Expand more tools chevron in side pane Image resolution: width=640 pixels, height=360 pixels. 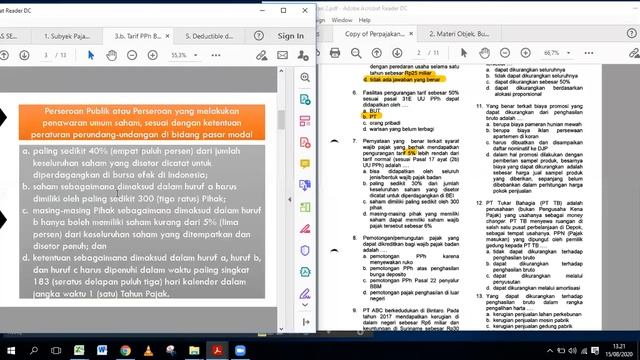[x=305, y=305]
